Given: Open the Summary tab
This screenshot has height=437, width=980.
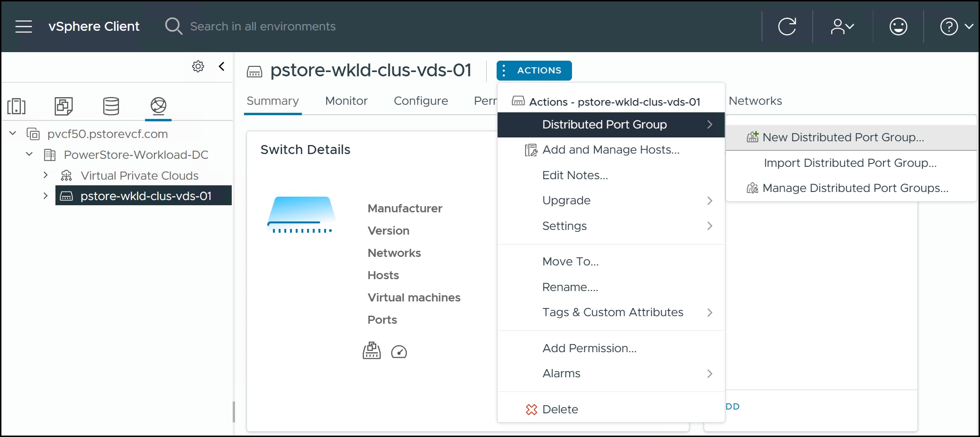Looking at the screenshot, I should (273, 101).
